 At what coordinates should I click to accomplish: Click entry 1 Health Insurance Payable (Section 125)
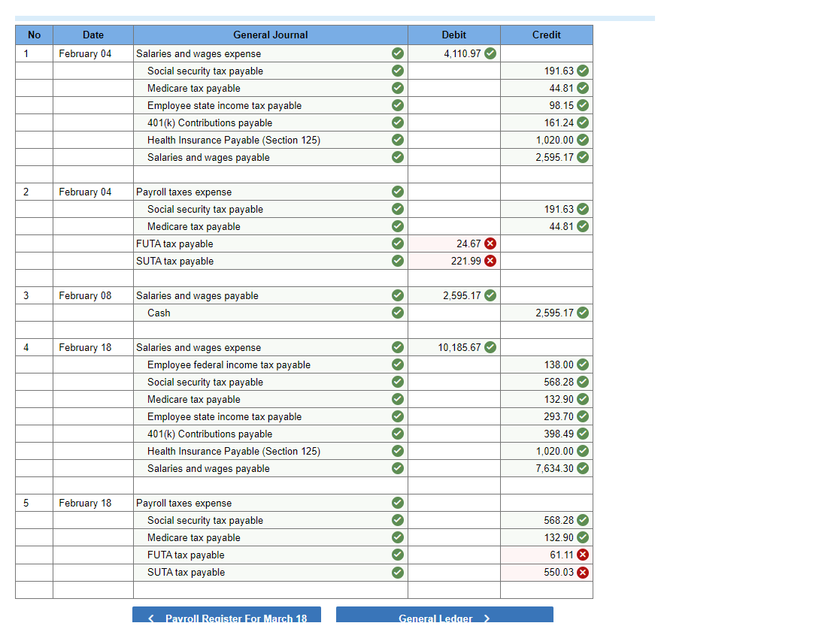[234, 140]
